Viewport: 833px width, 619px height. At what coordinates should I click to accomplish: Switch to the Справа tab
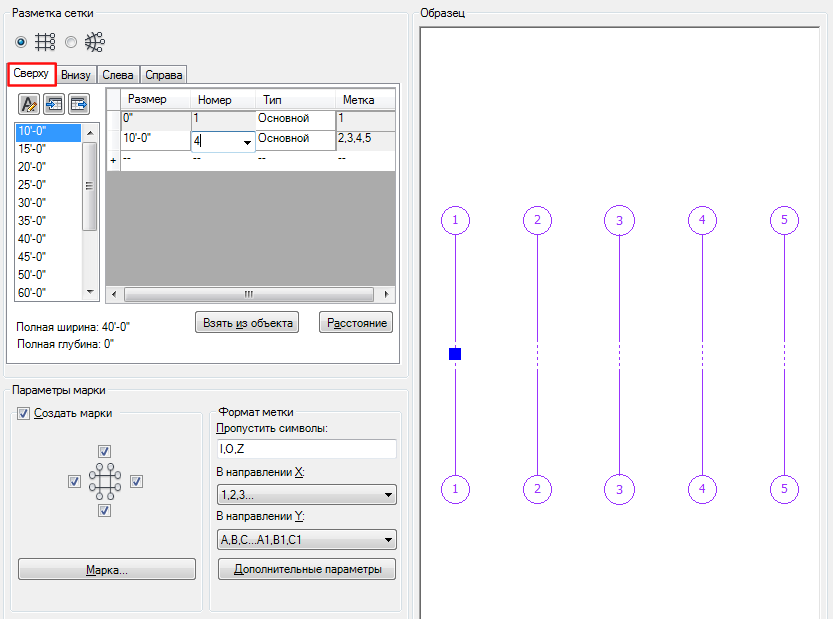coord(164,75)
